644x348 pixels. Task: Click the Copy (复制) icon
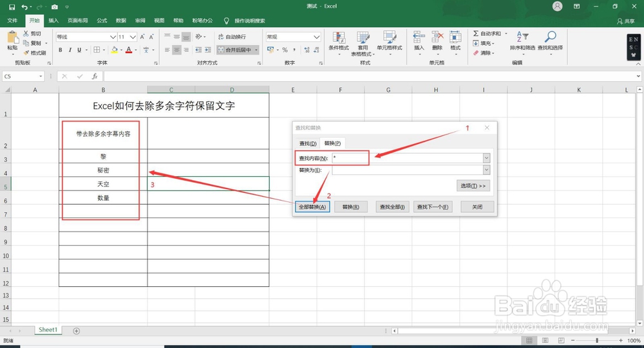[x=26, y=43]
